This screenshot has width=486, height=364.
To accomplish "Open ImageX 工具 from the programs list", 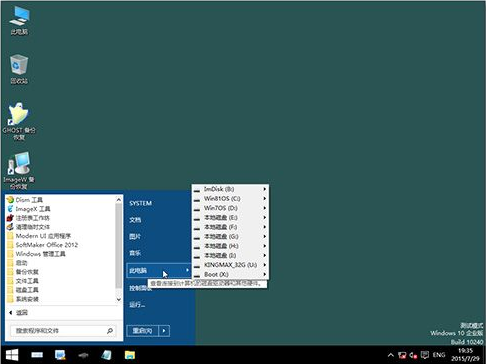I will click(29, 209).
